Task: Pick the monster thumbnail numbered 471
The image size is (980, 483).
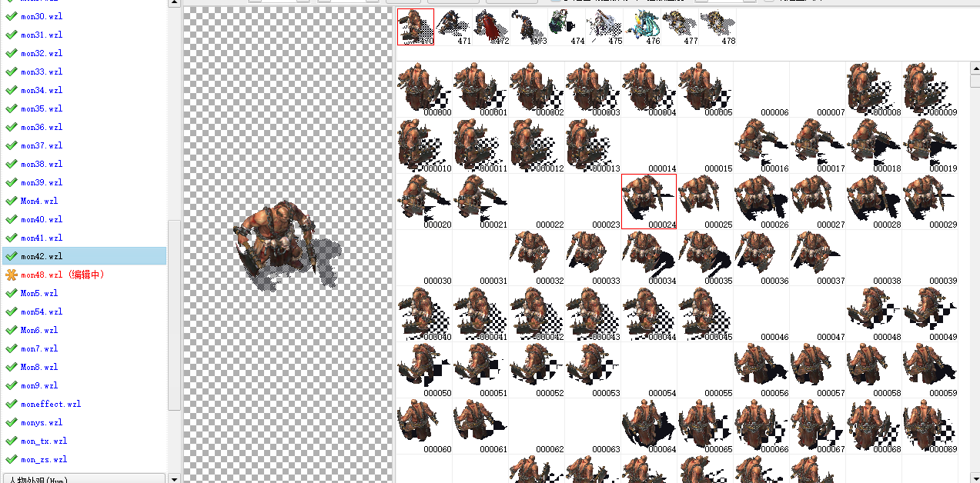Action: [x=453, y=27]
